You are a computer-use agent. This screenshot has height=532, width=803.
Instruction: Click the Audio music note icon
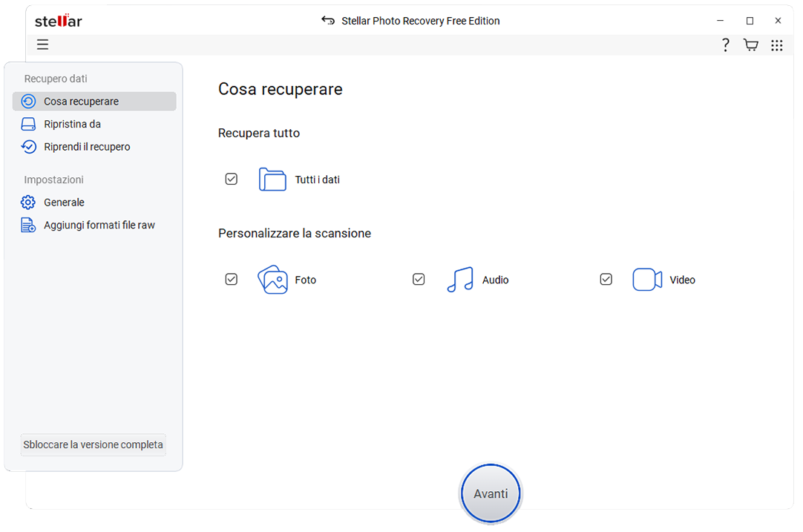460,280
